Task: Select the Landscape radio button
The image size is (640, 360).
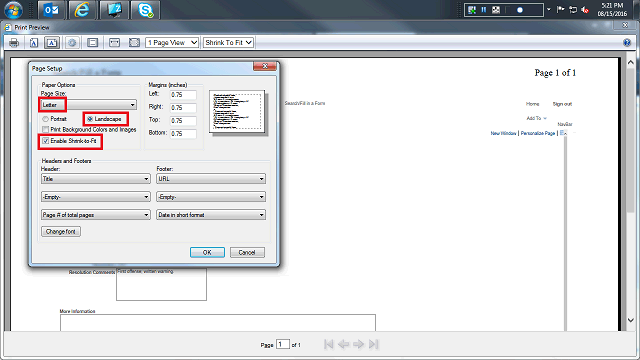Action: coord(90,119)
